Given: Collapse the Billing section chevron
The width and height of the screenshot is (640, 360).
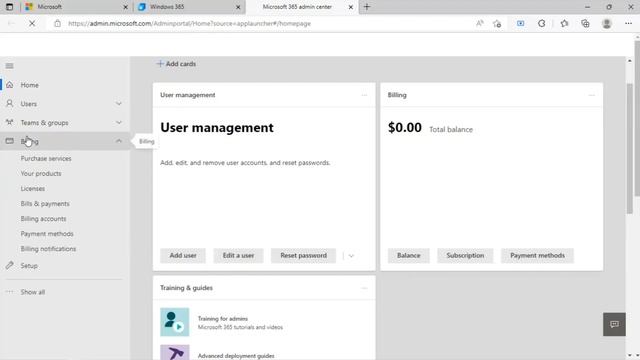Looking at the screenshot, I should (x=119, y=141).
